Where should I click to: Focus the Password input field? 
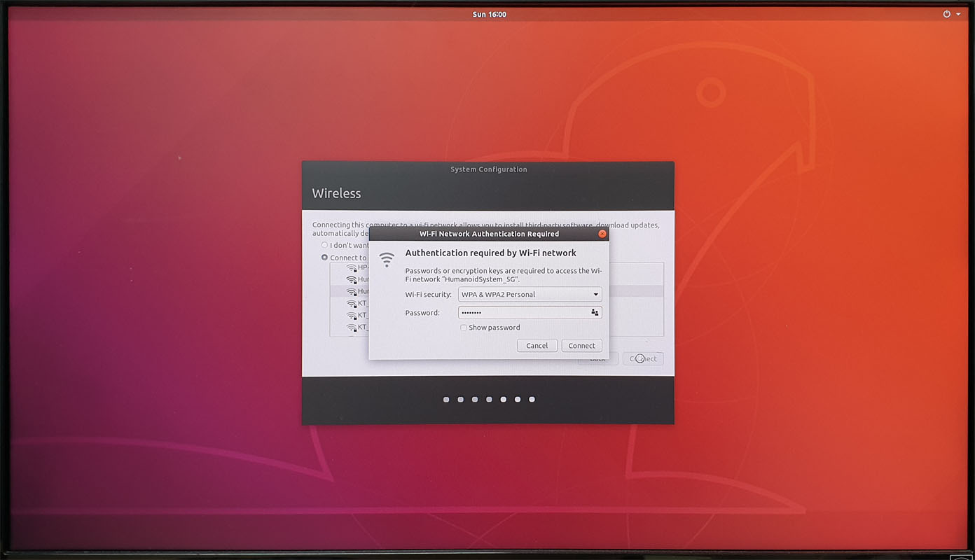pyautogui.click(x=530, y=313)
